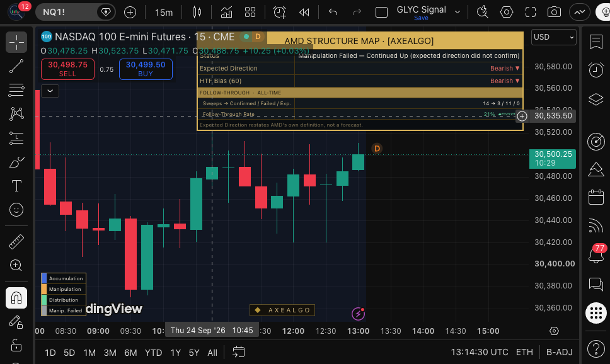Select the brush drawing tool
Screen dimensions: 610x364
click(16, 162)
